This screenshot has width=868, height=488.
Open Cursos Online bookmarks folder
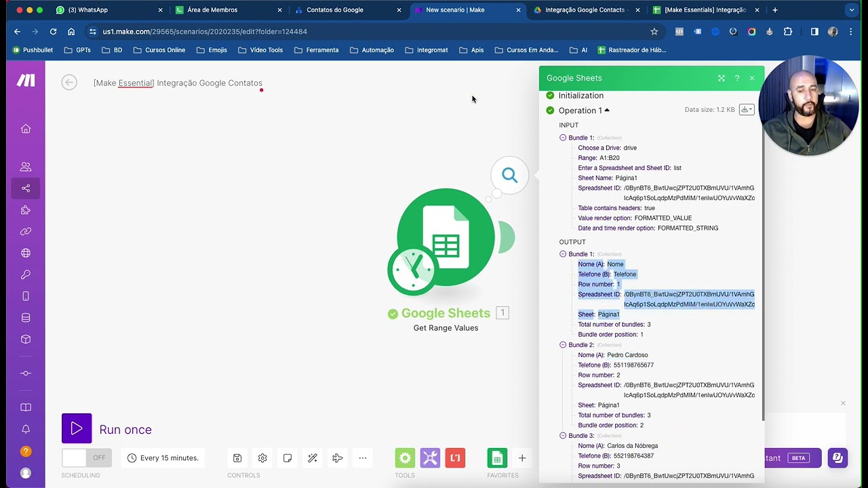pos(159,50)
